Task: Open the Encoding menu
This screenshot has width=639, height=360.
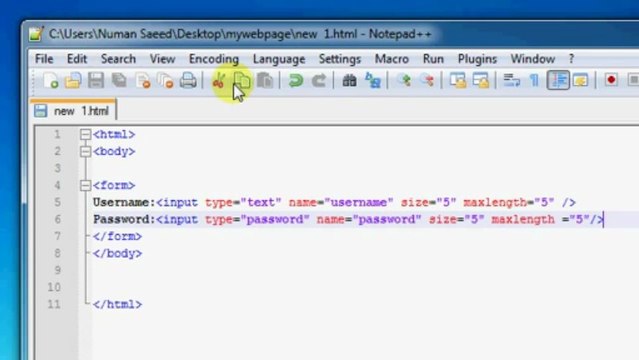Action: [214, 59]
